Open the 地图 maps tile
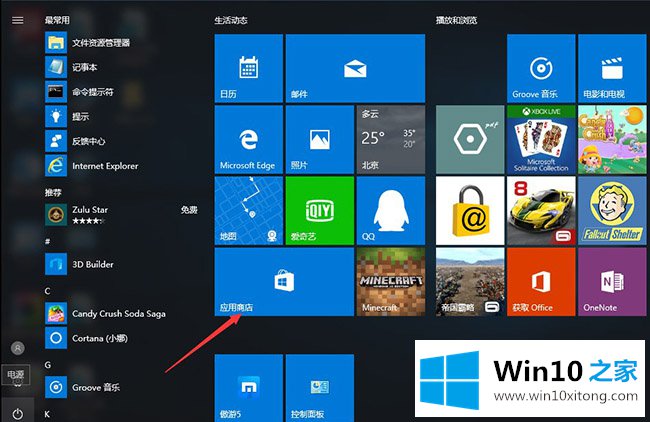This screenshot has height=422, width=650. coord(249,211)
